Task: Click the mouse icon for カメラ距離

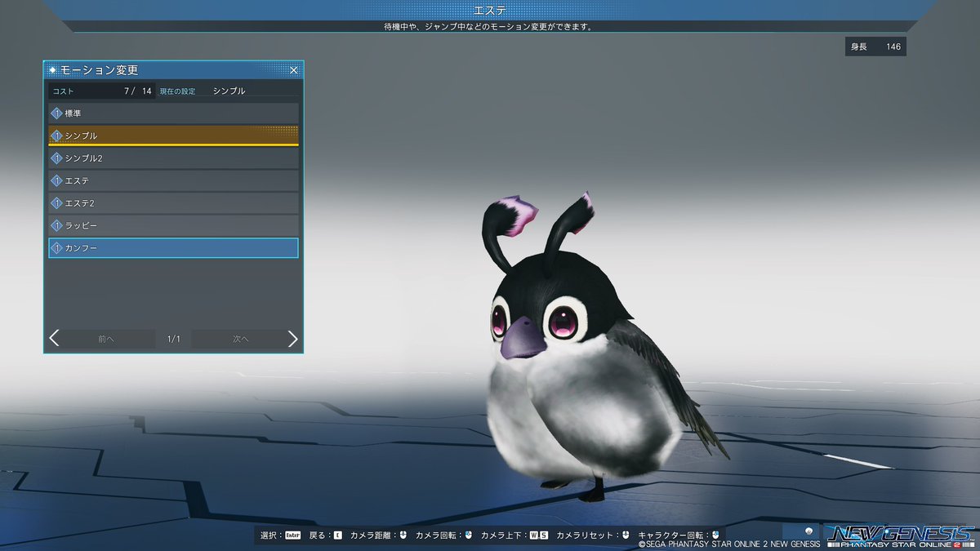Action: (403, 535)
